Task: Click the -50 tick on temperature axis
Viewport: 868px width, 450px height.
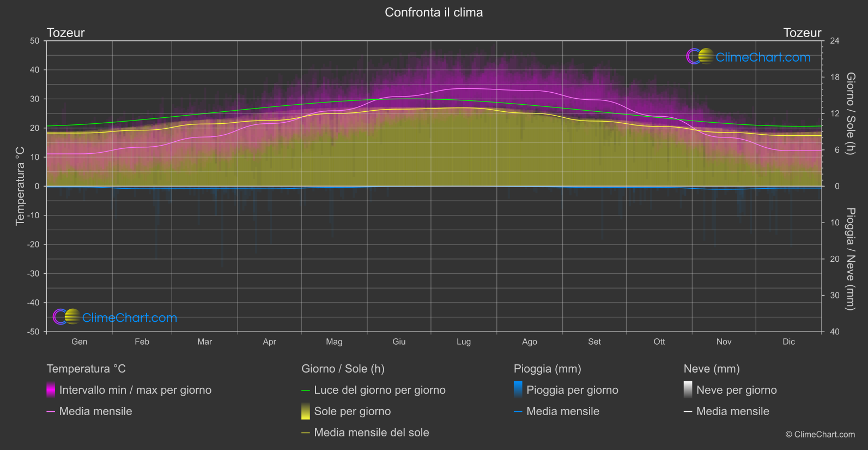Action: point(33,332)
